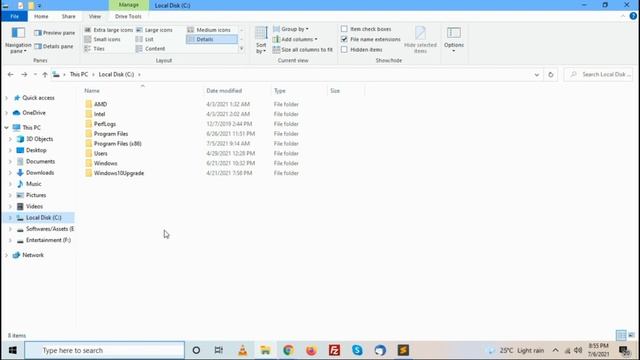The image size is (640, 360).
Task: Open the Add columns dropdown
Action: pos(295,39)
